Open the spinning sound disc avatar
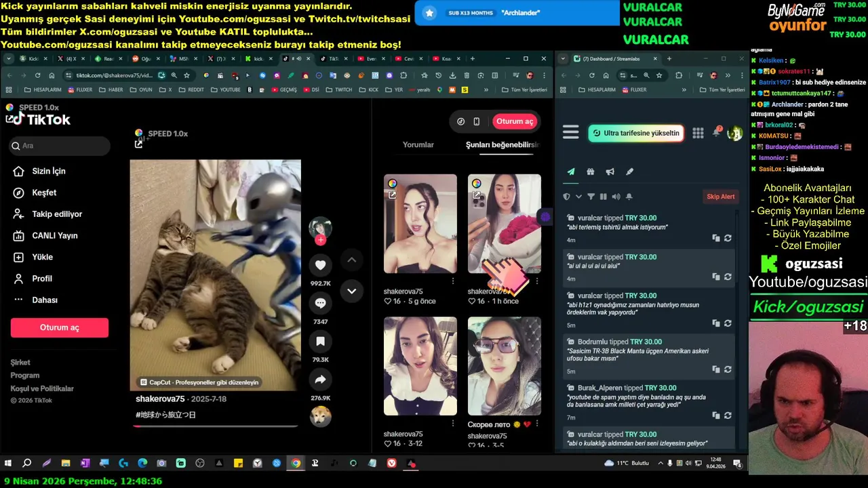Screen dimensions: 868x488 coord(321,415)
